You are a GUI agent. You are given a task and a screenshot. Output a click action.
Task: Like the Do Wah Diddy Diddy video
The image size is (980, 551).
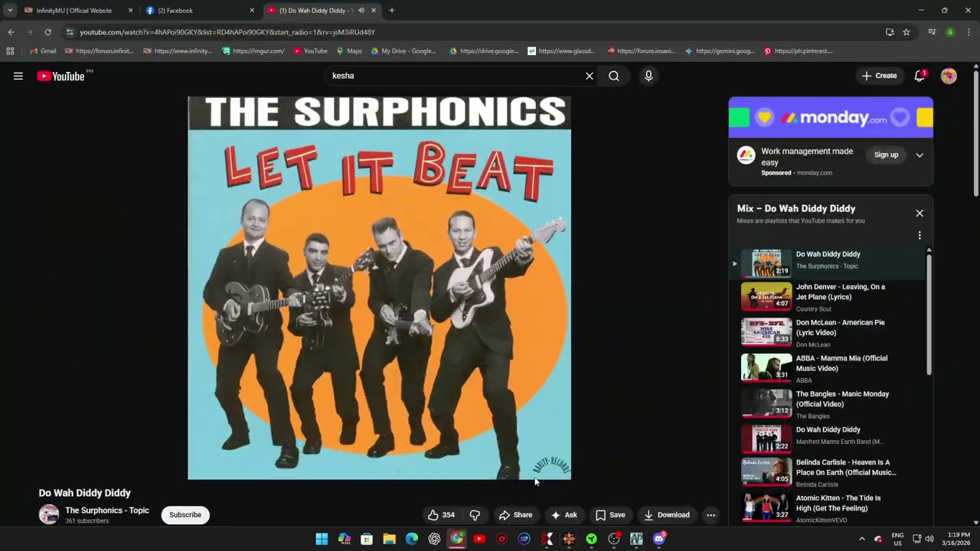441,515
